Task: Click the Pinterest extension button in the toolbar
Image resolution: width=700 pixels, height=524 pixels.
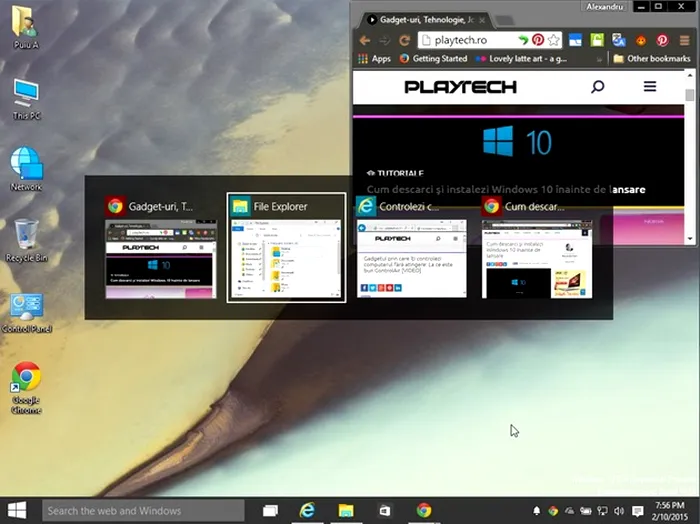Action: (662, 41)
